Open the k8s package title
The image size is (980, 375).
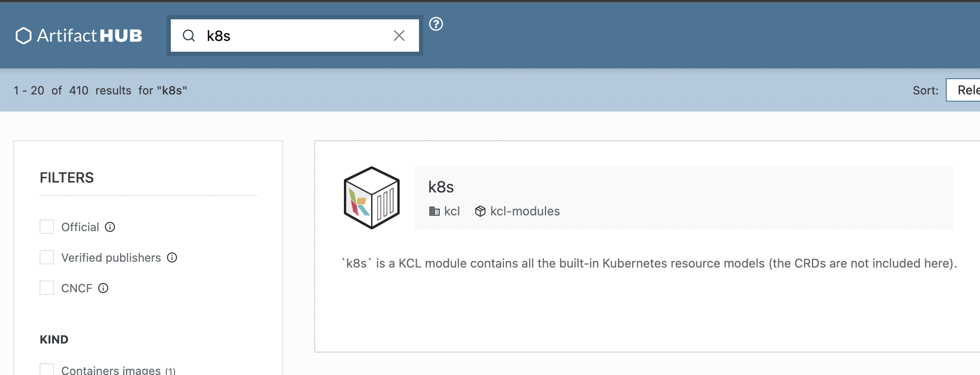[441, 187]
